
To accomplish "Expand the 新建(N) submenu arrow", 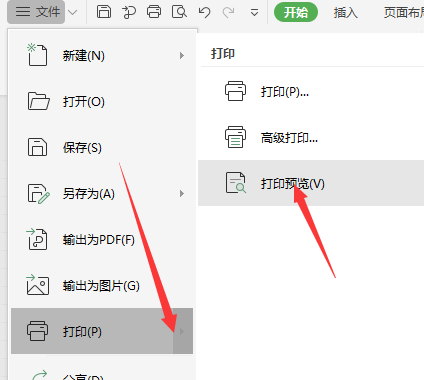I will point(182,56).
